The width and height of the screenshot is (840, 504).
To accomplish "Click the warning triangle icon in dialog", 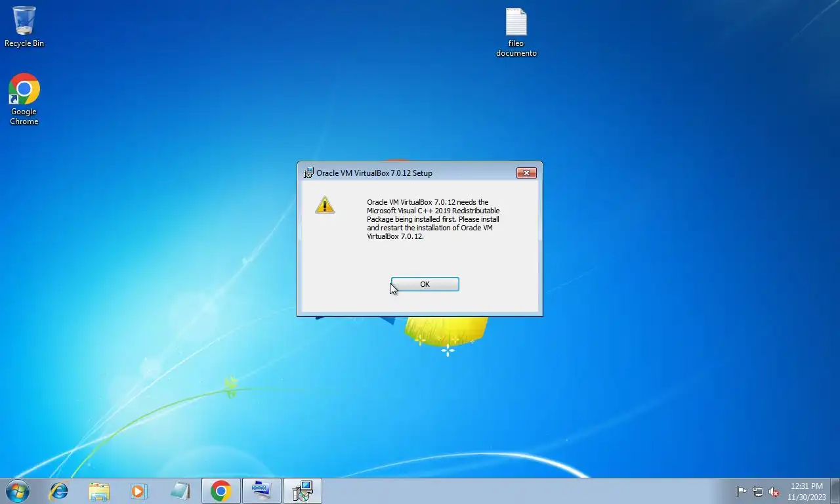I will pos(325,205).
